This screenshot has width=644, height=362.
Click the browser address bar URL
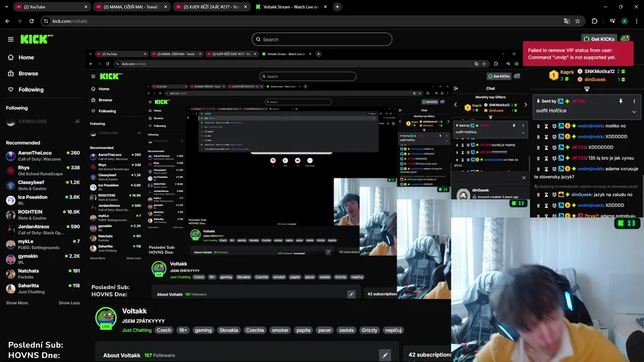pyautogui.click(x=70, y=21)
